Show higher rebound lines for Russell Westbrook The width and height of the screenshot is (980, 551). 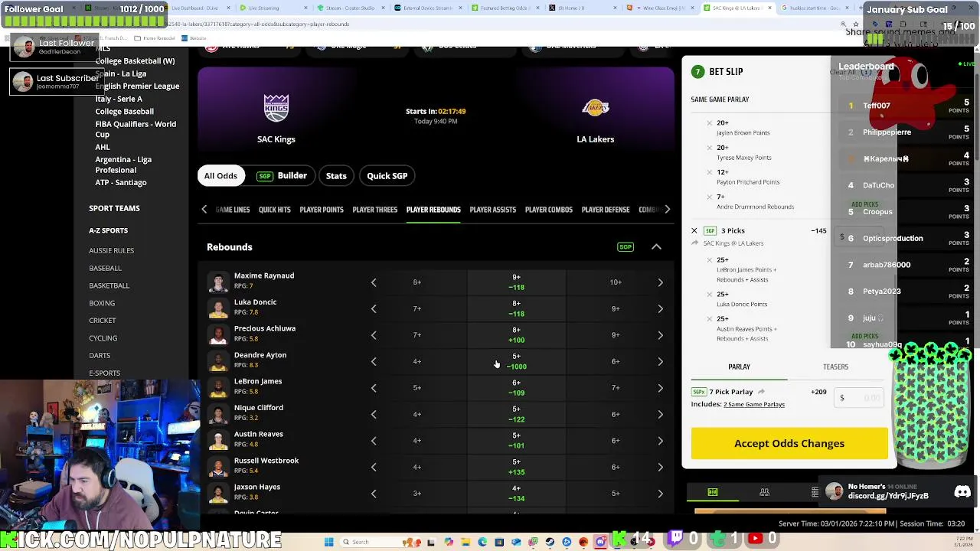(x=660, y=467)
